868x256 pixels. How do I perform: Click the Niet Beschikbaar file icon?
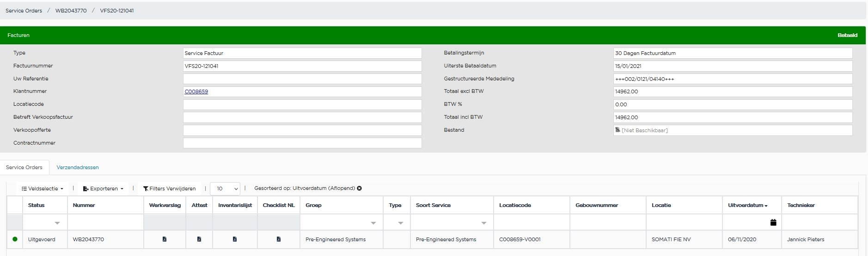coord(617,130)
